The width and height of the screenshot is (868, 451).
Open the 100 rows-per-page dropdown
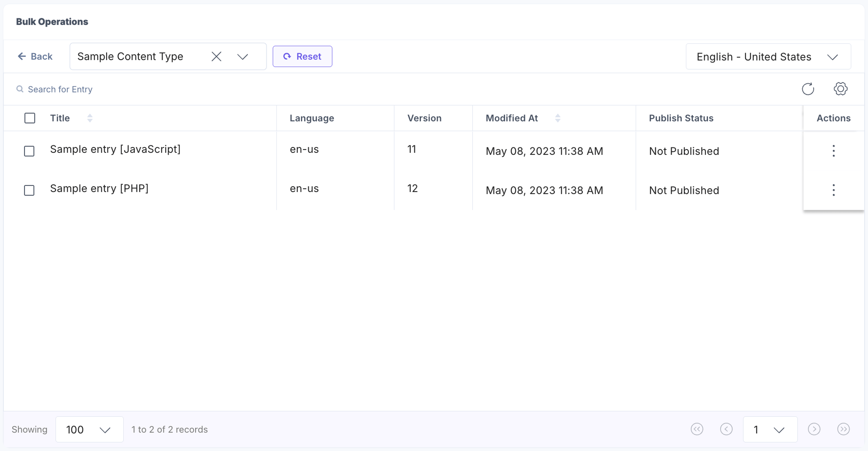click(x=89, y=430)
